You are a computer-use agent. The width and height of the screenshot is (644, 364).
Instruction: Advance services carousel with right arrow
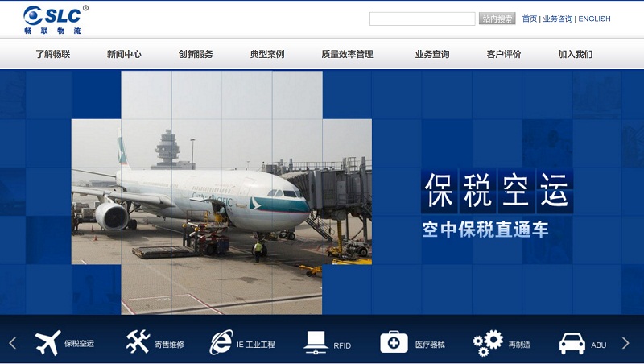625,343
